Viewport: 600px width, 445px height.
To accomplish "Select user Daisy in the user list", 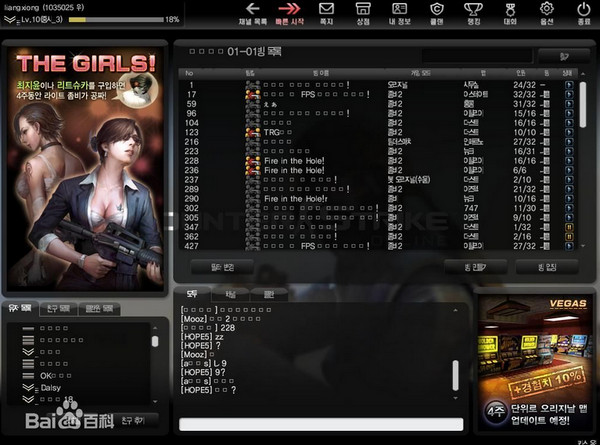I will (x=51, y=388).
